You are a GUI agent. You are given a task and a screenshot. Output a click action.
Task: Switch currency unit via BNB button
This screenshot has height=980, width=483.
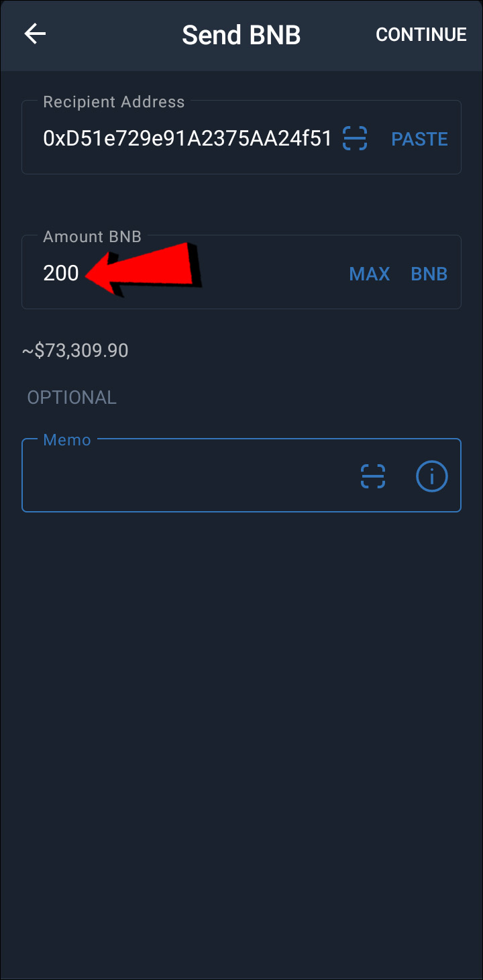click(x=429, y=274)
